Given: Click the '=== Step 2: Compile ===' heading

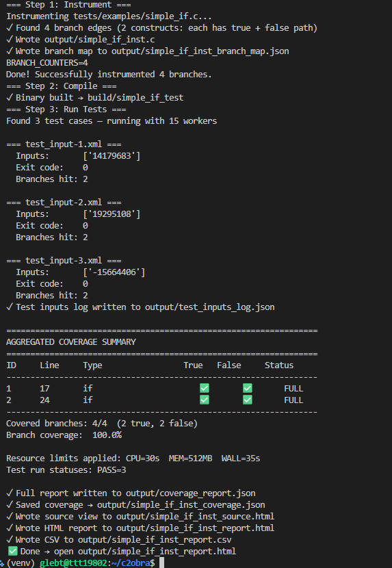Looking at the screenshot, I should pos(61,86).
